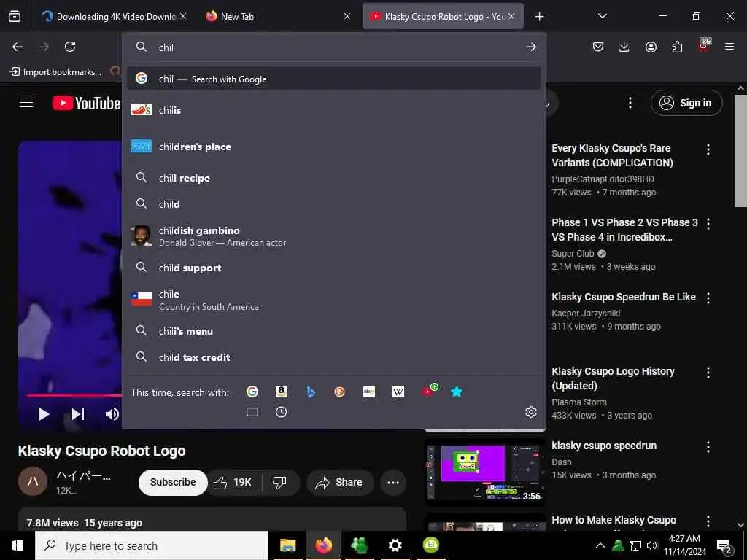
Task: Search this time with eBay icon
Action: point(368,392)
